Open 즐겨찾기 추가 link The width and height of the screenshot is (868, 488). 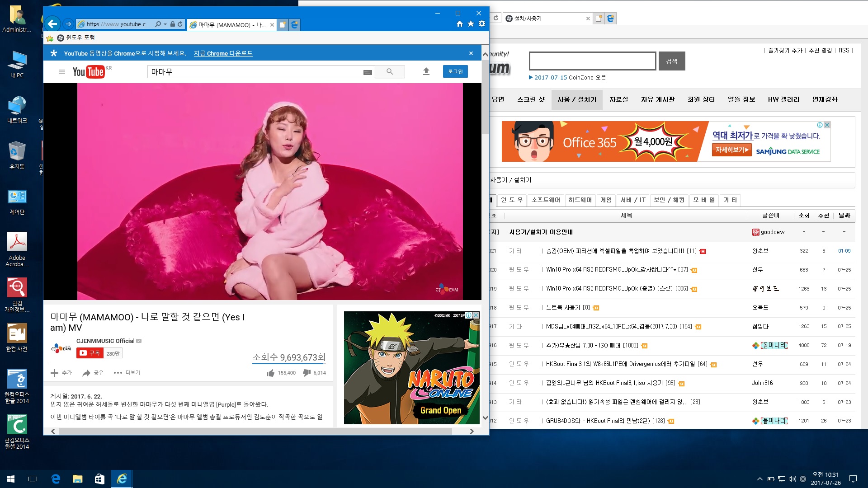coord(785,51)
